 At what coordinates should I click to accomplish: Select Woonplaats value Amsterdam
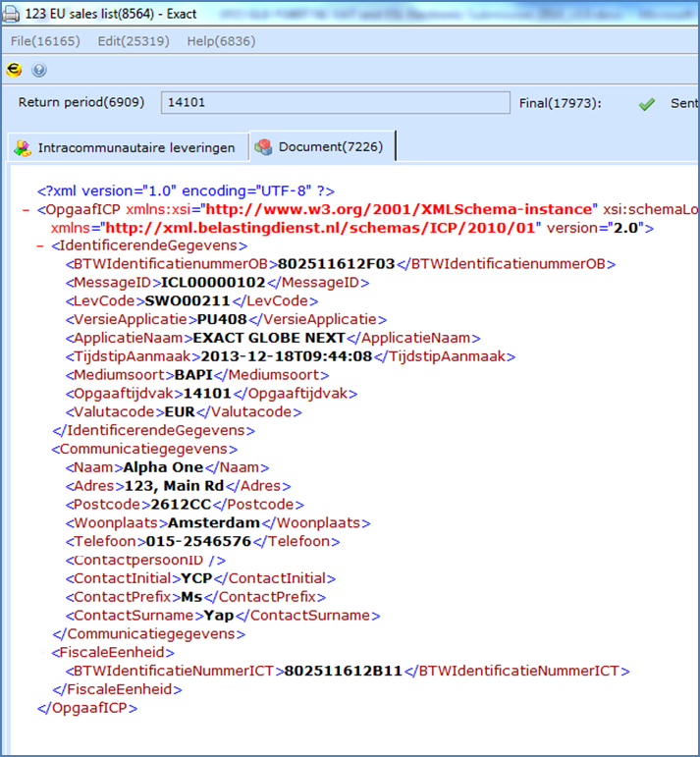point(214,523)
